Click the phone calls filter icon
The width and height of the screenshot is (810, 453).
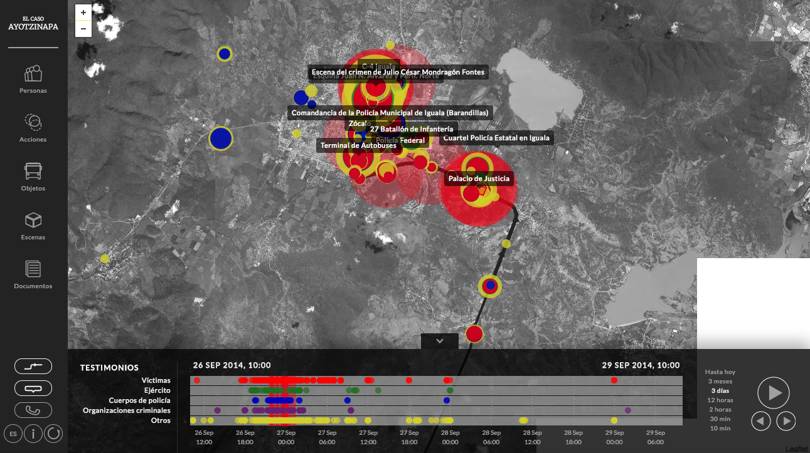pyautogui.click(x=33, y=410)
